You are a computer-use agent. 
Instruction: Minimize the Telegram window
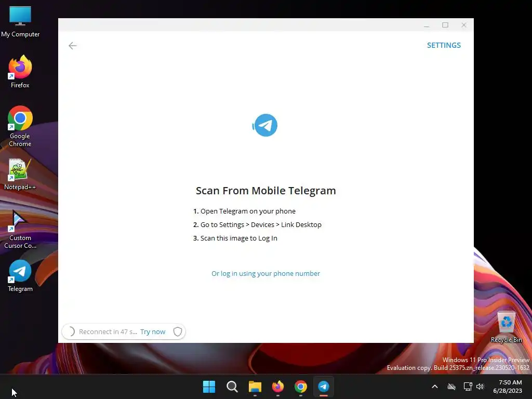[427, 25]
